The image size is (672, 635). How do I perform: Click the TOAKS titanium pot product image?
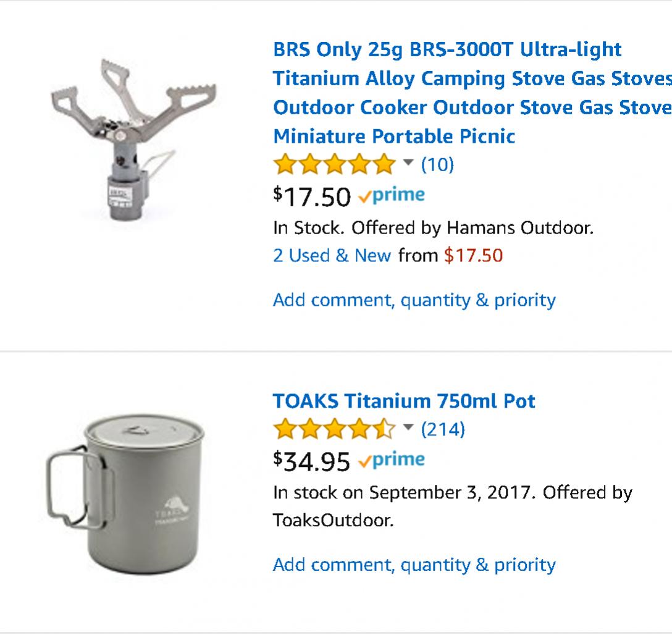125,494
